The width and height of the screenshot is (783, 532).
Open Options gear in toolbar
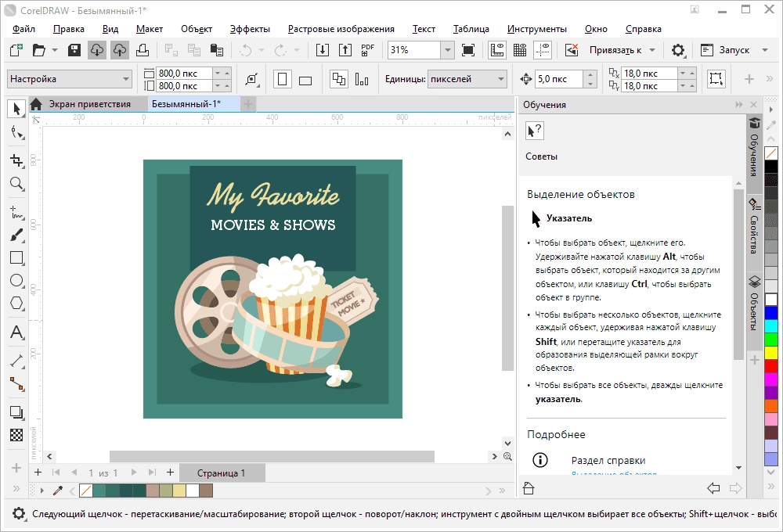[x=677, y=50]
